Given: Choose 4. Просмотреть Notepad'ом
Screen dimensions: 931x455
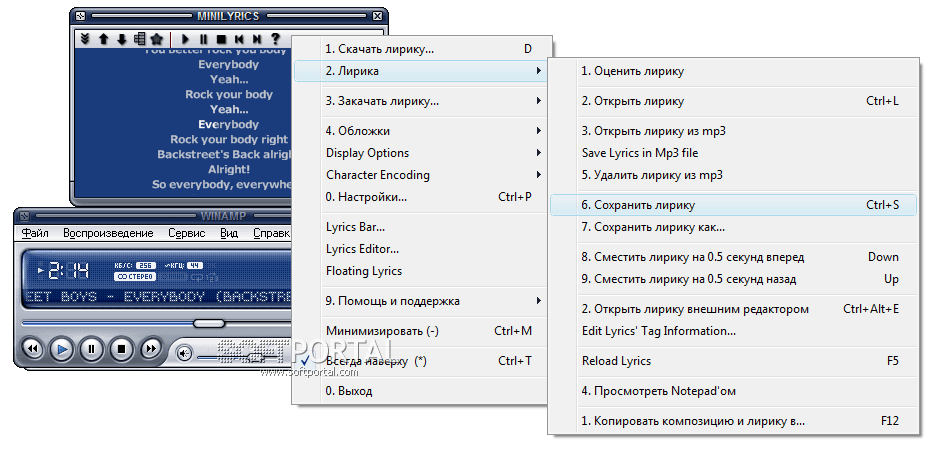Looking at the screenshot, I should point(733,391).
